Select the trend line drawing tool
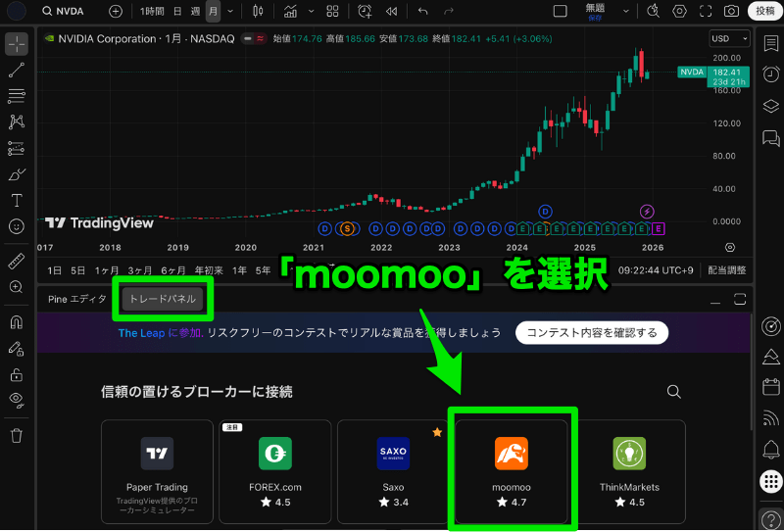The height and width of the screenshot is (532, 784). (17, 71)
